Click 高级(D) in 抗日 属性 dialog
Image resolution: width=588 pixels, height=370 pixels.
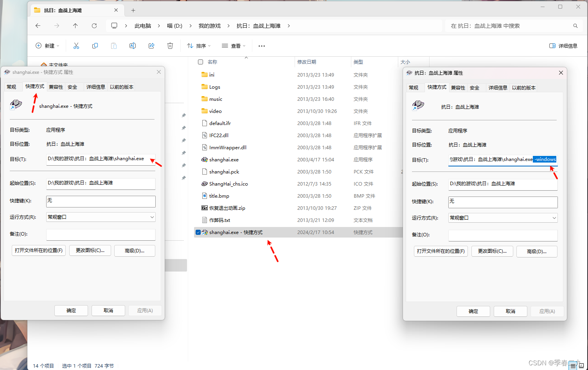(537, 251)
